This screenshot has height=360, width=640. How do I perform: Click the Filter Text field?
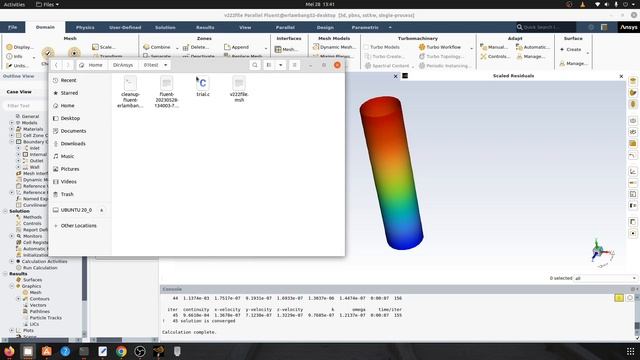tap(25, 106)
